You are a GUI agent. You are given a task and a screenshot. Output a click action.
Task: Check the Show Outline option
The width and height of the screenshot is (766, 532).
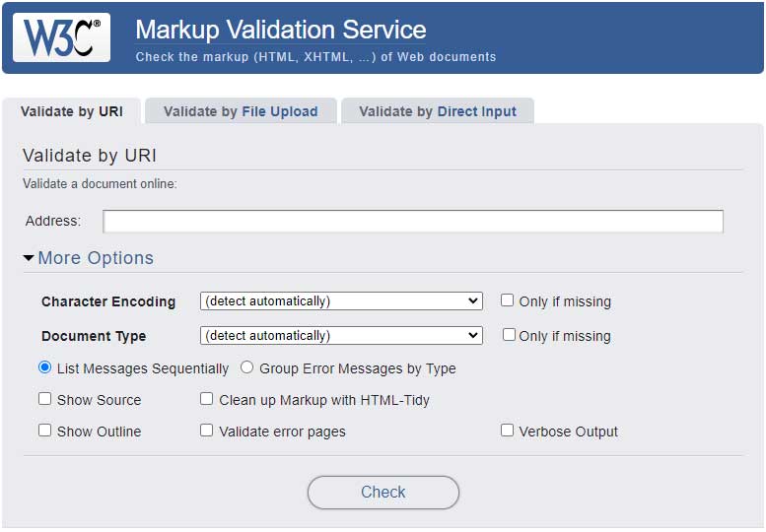pos(45,431)
